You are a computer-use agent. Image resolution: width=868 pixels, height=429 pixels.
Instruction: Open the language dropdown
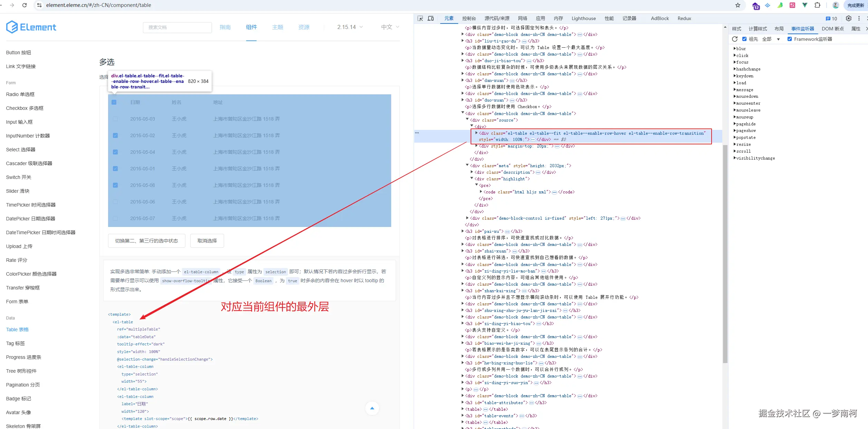[x=390, y=27]
